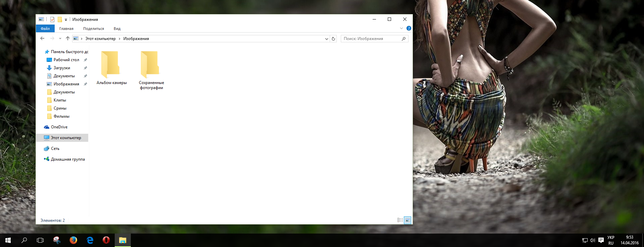The width and height of the screenshot is (644, 247).
Task: Open the Help question mark icon
Action: tap(409, 29)
